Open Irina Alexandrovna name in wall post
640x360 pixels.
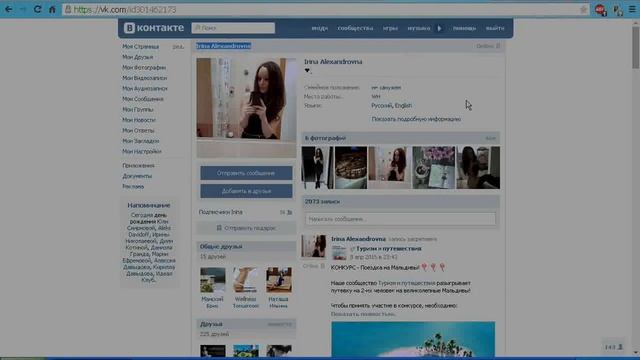[x=358, y=239]
